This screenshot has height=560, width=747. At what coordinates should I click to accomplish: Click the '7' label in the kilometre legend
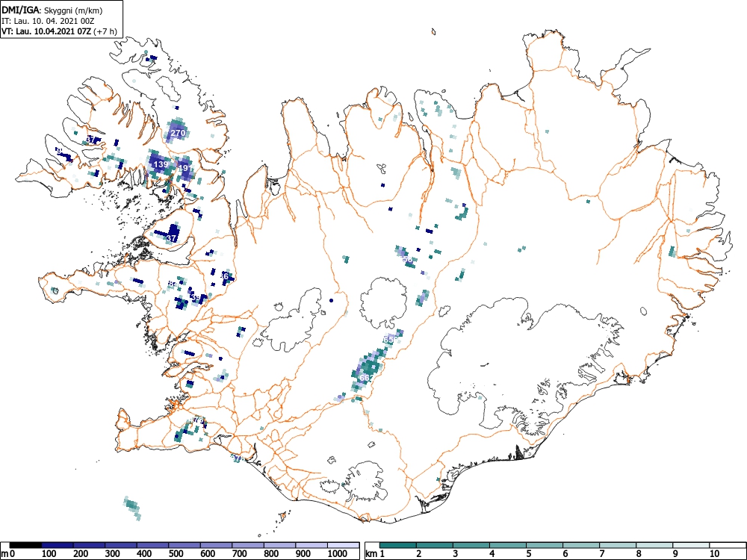click(601, 554)
